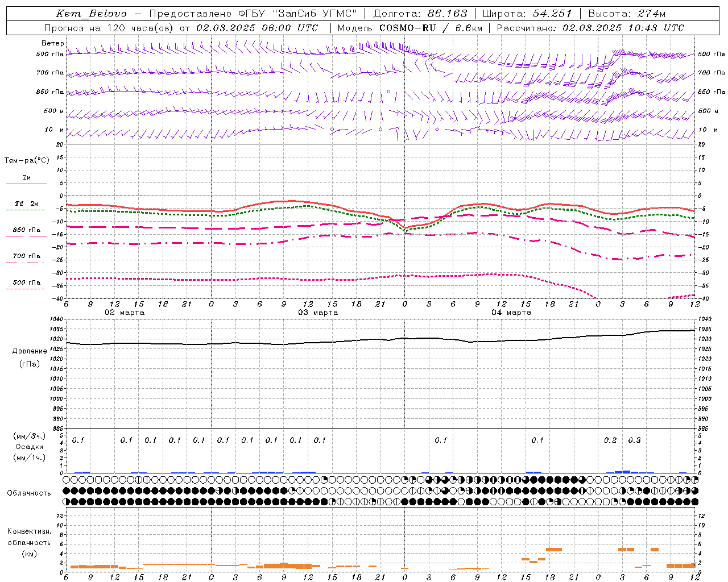Select the Прогноз на 120 часа(ов) text
Image resolution: width=728 pixels, height=582 pixels.
coord(110,28)
